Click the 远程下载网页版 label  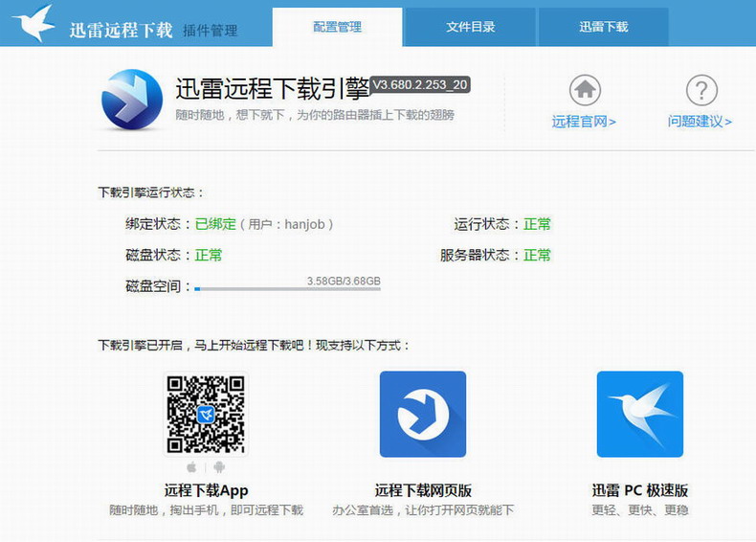[x=423, y=490]
